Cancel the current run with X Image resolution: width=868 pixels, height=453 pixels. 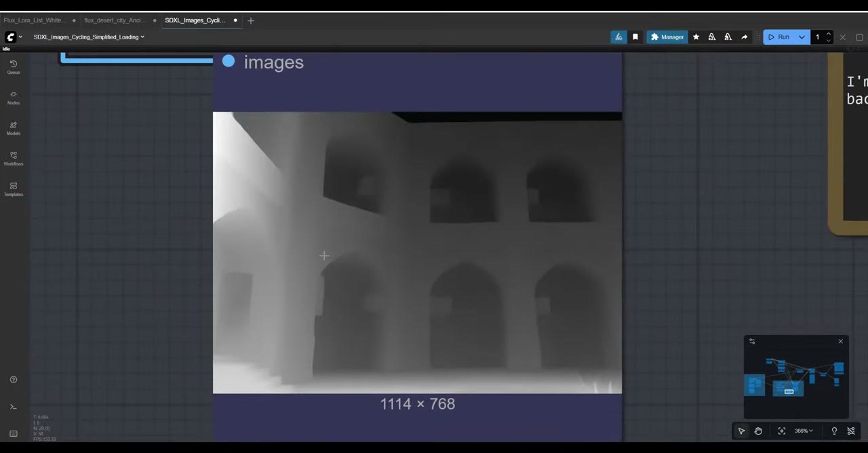tap(843, 37)
